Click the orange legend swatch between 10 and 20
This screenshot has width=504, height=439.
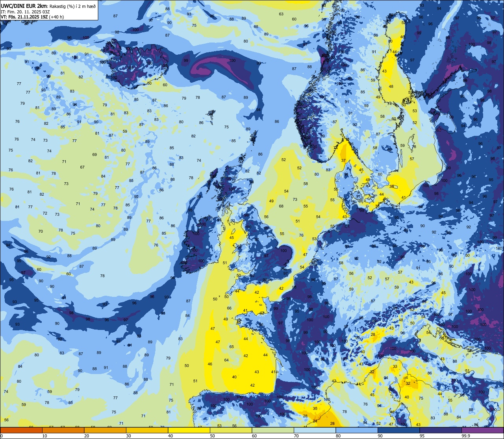[x=63, y=430]
